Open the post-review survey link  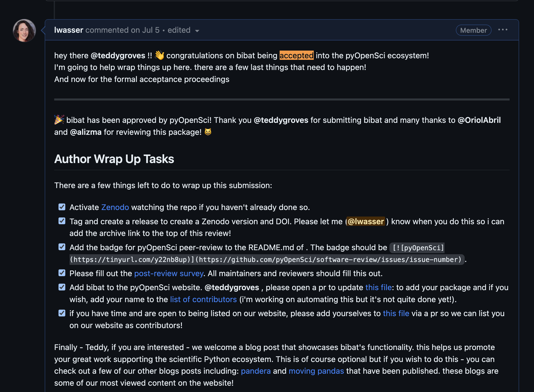tap(169, 274)
